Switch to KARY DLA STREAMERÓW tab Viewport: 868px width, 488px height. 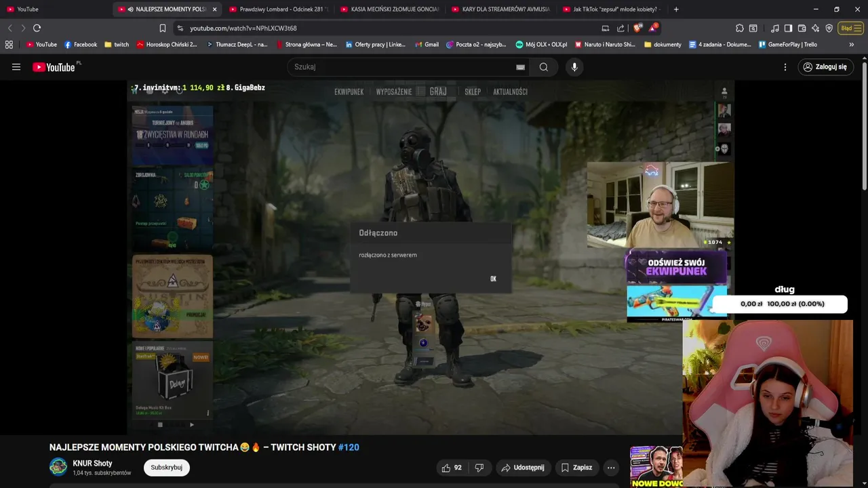[501, 9]
